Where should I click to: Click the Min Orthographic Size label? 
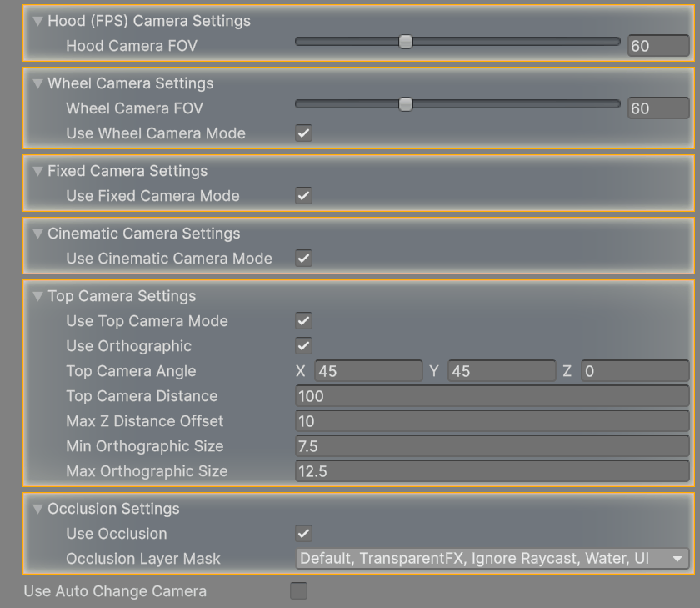[145, 446]
